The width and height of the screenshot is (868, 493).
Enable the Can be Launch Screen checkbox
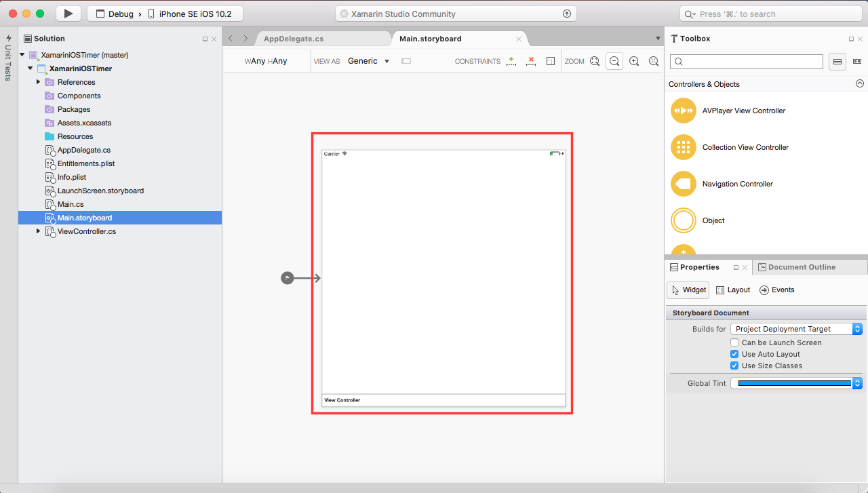[734, 342]
